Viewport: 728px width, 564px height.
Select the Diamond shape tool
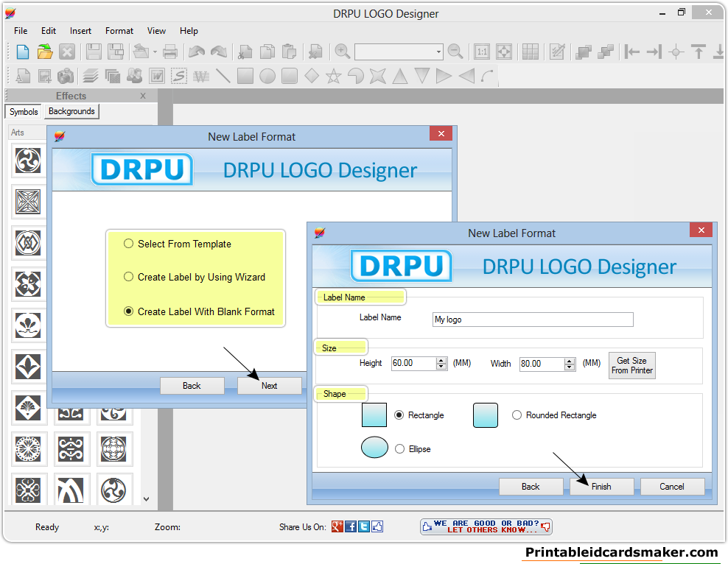[x=312, y=76]
